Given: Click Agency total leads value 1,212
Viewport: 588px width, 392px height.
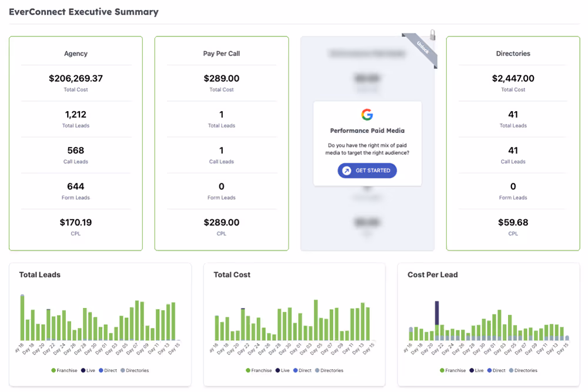Looking at the screenshot, I should pos(76,114).
